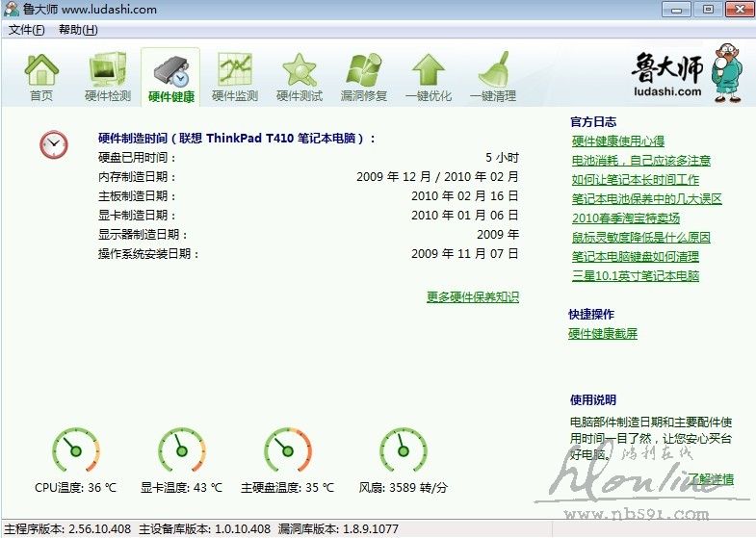This screenshot has height=538, width=756.
Task: Open link 2010春季淘宝特卖场
Action: (x=626, y=218)
